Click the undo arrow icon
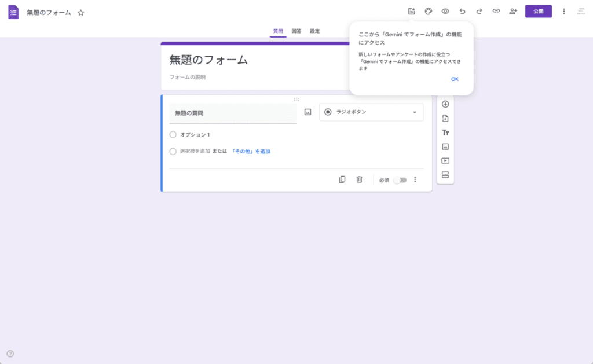 [x=462, y=11]
